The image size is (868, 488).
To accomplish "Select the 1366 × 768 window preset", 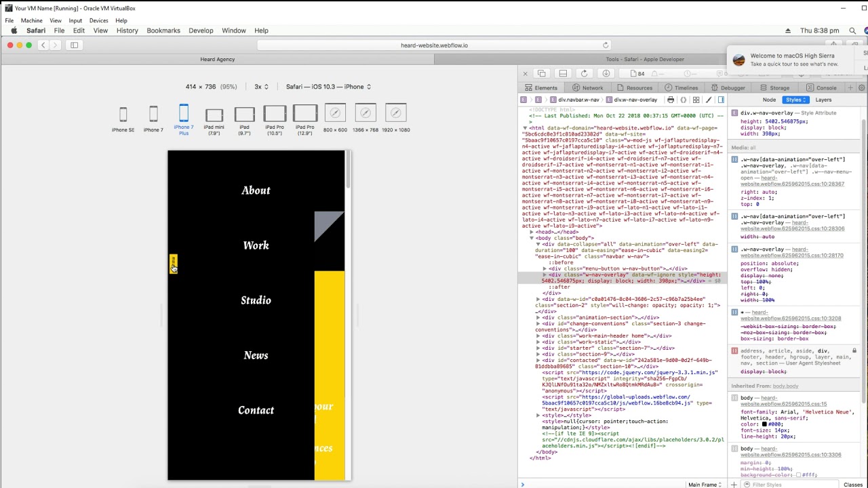I will pyautogui.click(x=365, y=118).
